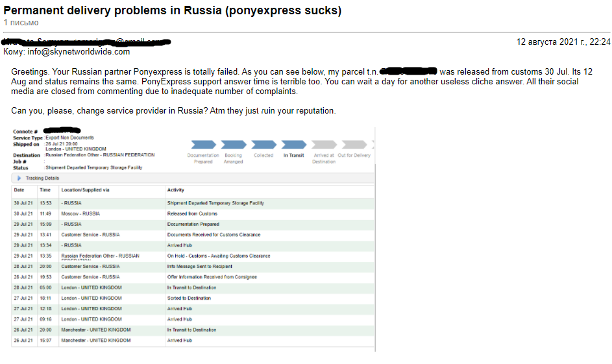Expand the Tracking Details triangle

[x=19, y=178]
